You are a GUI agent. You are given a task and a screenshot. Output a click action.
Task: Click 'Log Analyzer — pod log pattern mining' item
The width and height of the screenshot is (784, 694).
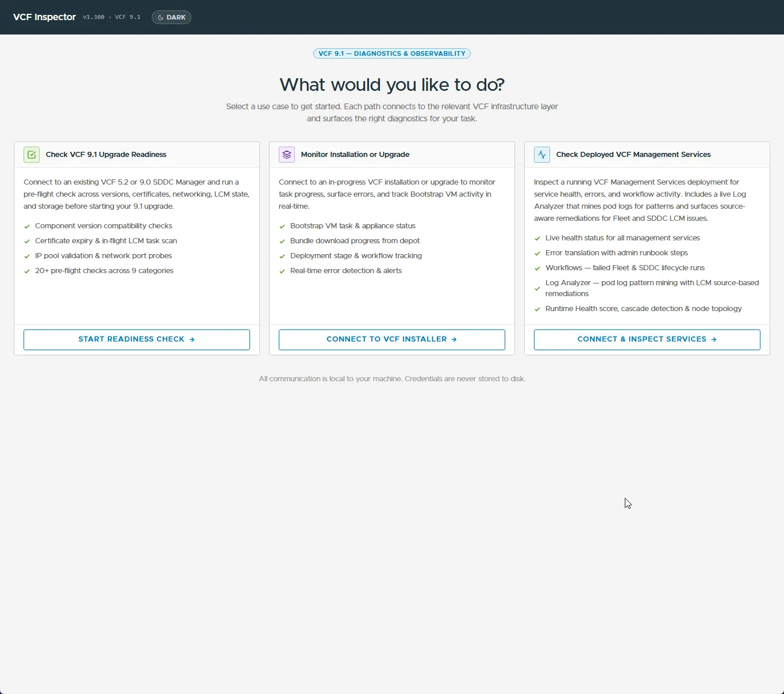click(x=652, y=288)
